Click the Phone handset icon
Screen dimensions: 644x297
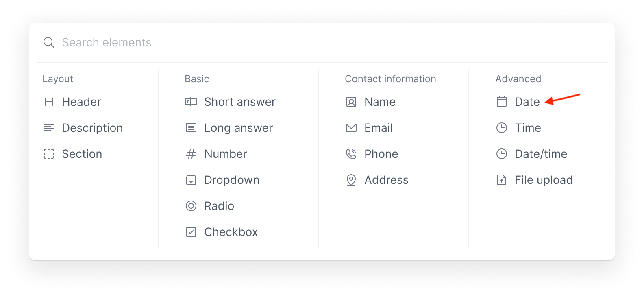(x=351, y=154)
